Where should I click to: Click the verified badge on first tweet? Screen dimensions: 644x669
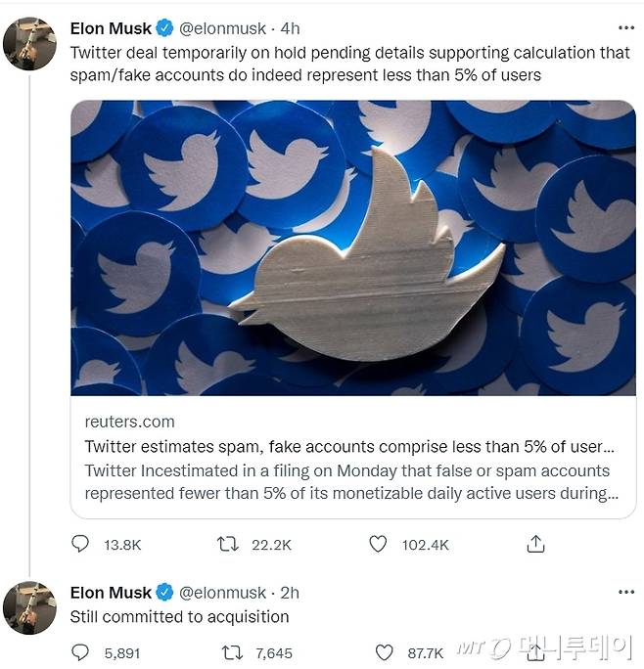[x=164, y=28]
